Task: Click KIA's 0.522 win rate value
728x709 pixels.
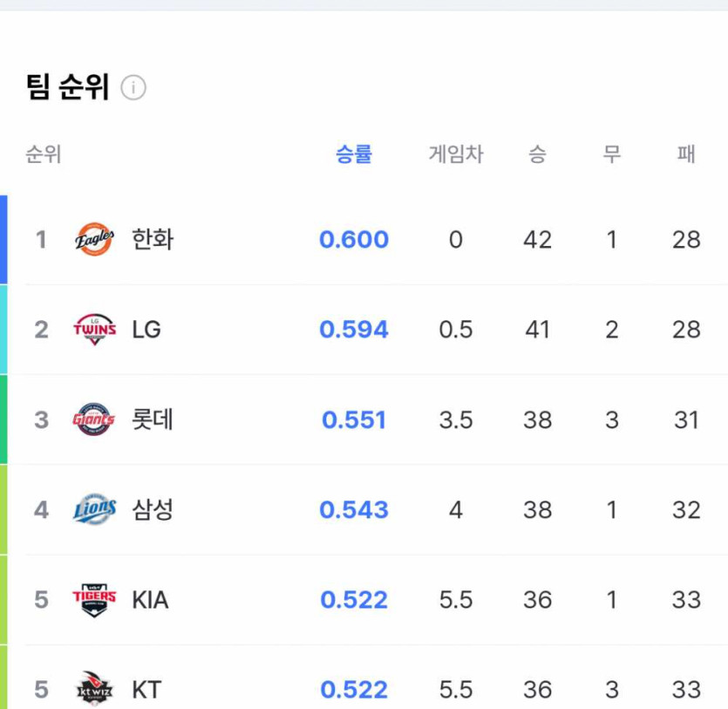Action: click(x=354, y=599)
